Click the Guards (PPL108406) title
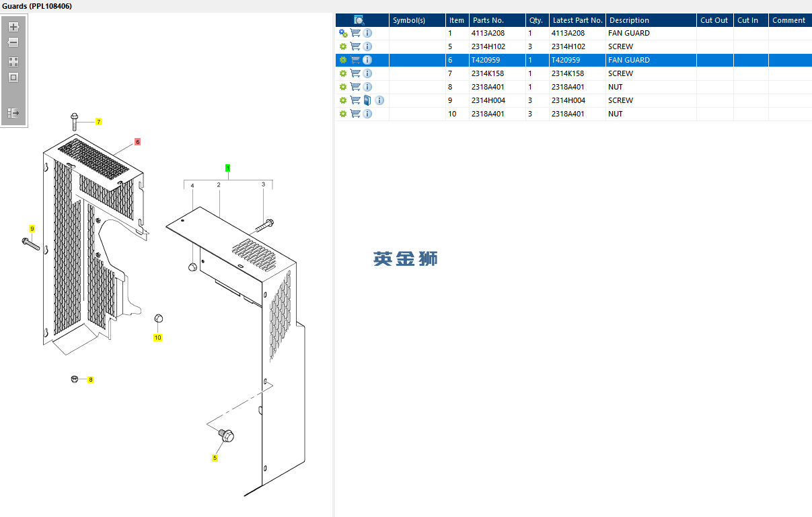The height and width of the screenshot is (517, 812). pos(38,6)
